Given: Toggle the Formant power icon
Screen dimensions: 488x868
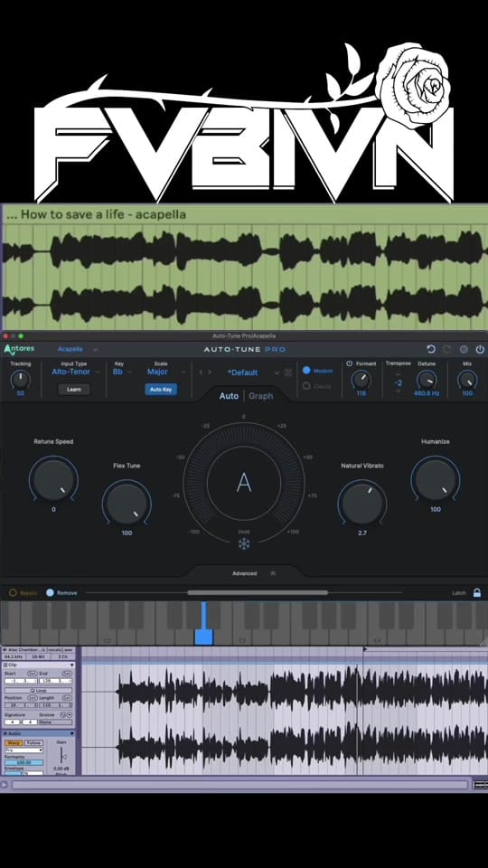Looking at the screenshot, I should (349, 363).
